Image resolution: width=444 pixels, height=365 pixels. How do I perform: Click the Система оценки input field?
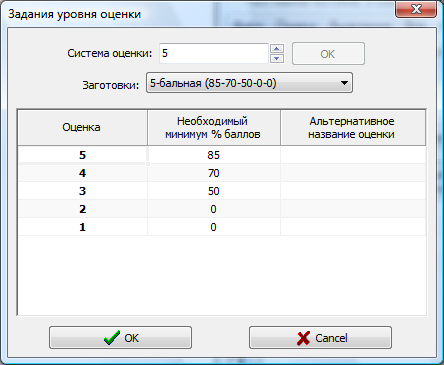point(214,53)
